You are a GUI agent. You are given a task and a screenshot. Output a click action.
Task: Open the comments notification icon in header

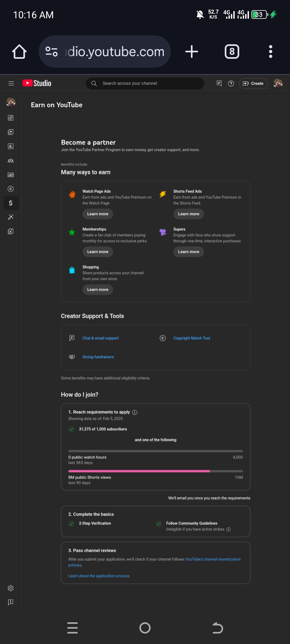click(219, 83)
